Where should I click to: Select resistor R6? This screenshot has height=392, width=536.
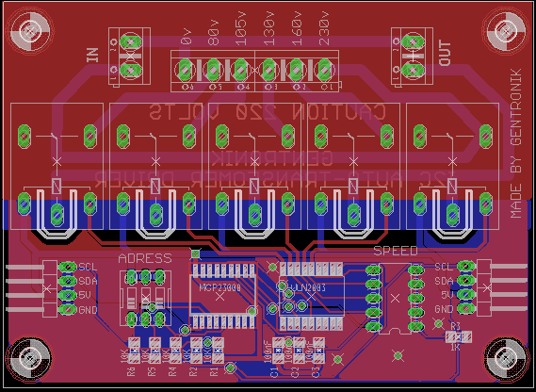pos(134,351)
